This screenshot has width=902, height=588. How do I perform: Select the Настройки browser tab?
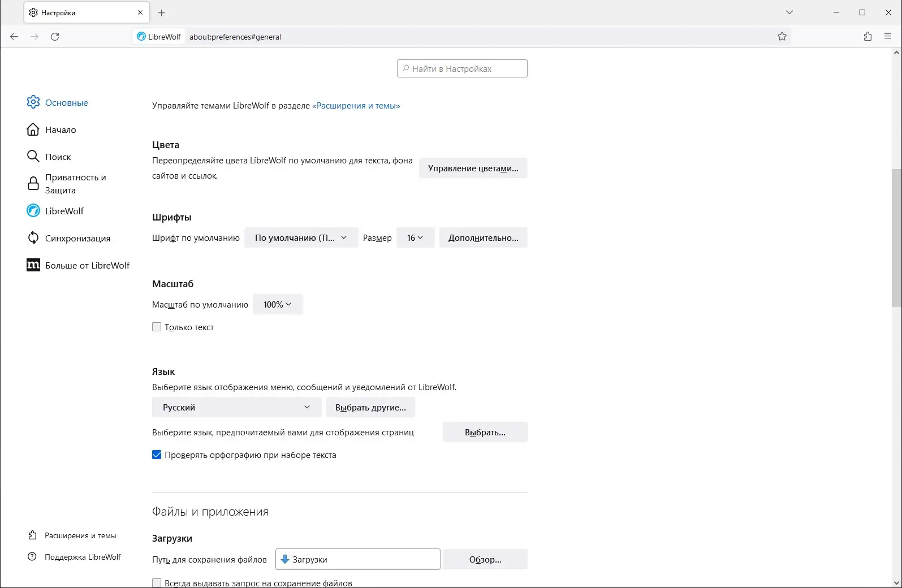click(87, 12)
